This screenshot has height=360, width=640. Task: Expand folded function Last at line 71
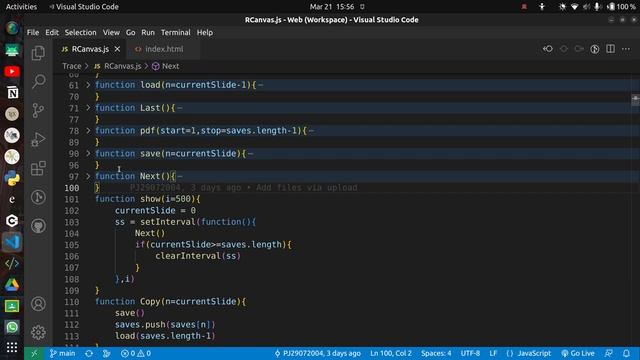(x=88, y=108)
